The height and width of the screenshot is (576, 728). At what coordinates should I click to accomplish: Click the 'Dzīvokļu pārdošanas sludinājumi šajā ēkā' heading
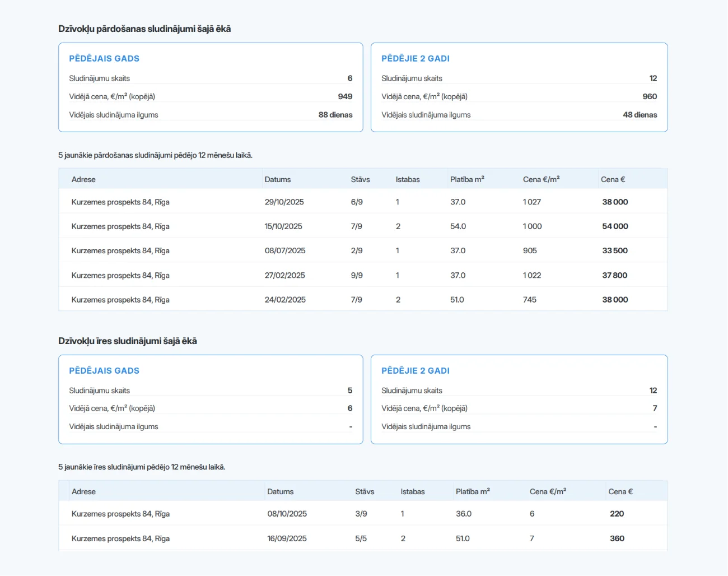144,29
